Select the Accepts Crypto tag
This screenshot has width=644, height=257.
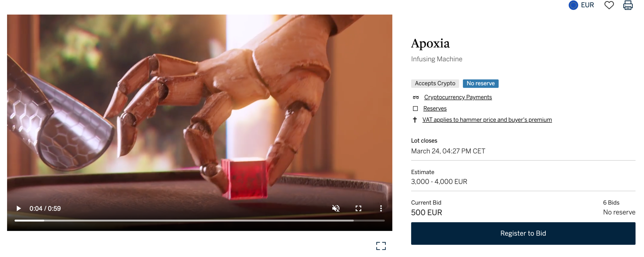(x=435, y=83)
